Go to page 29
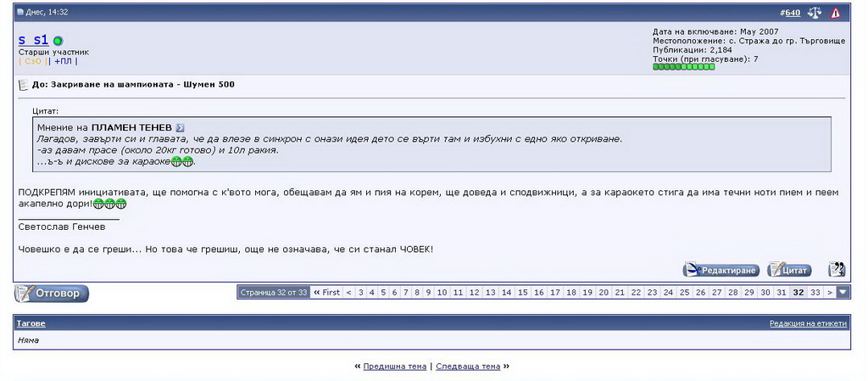This screenshot has width=868, height=381. (x=749, y=293)
